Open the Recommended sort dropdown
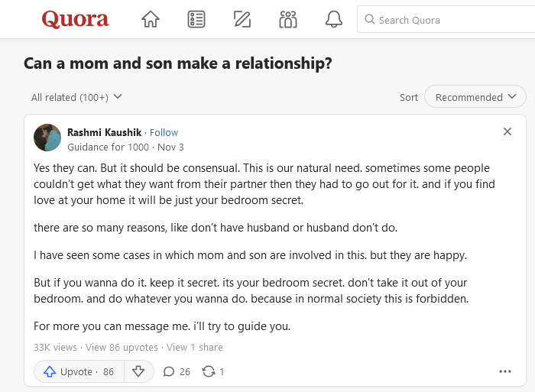 point(475,97)
